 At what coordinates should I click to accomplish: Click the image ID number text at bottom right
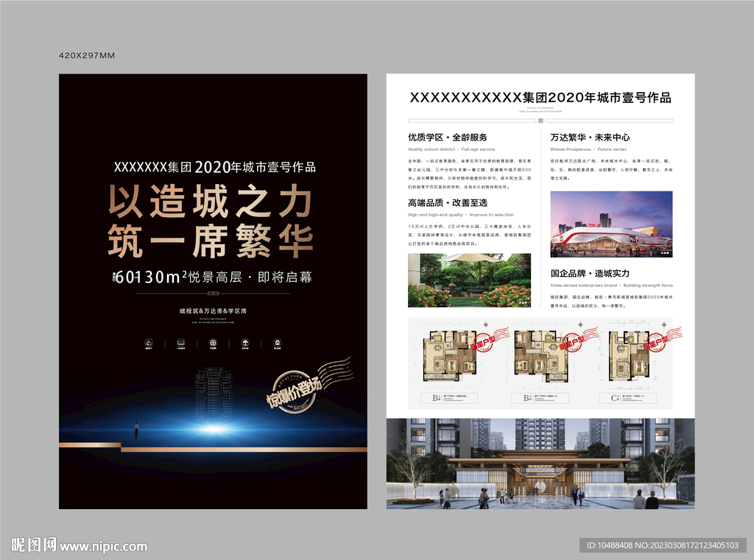coord(663,545)
